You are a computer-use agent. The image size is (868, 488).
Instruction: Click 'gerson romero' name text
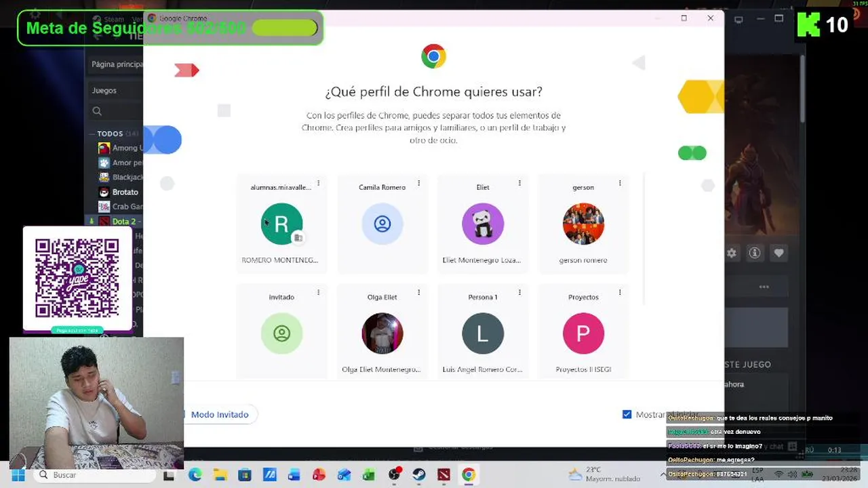(x=583, y=260)
